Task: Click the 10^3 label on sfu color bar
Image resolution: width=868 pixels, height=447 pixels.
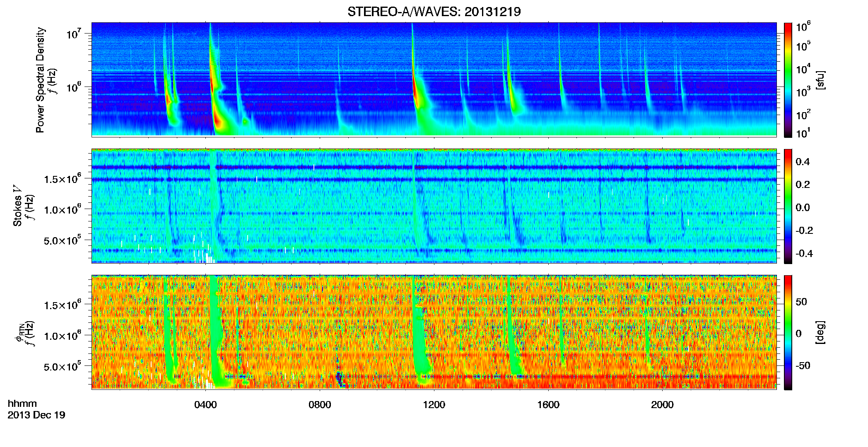Action: [x=803, y=91]
